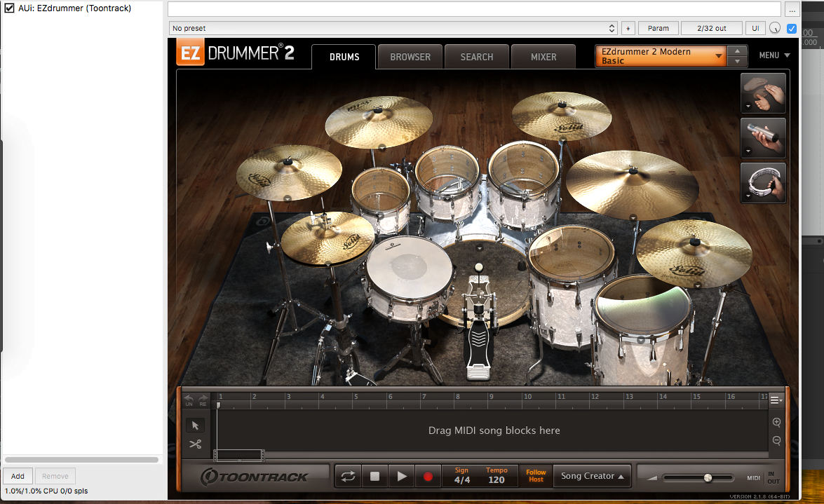
Task: Click the '1.0%/1.0% CPU 0/0 spls' status text
Action: pyautogui.click(x=46, y=491)
